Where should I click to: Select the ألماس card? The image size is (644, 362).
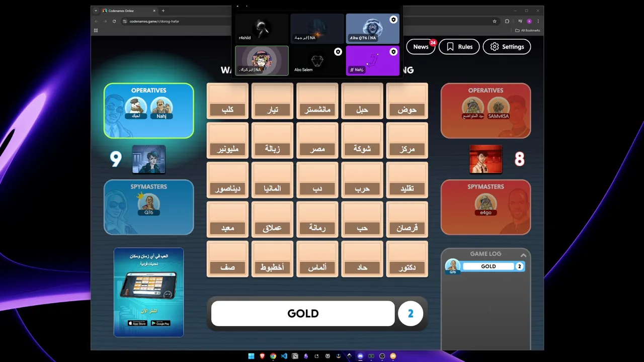[x=317, y=259]
